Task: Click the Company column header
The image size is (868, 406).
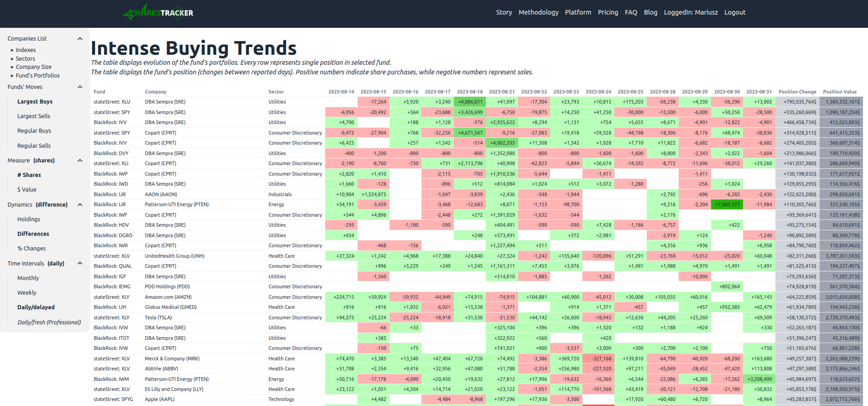Action: [x=156, y=92]
